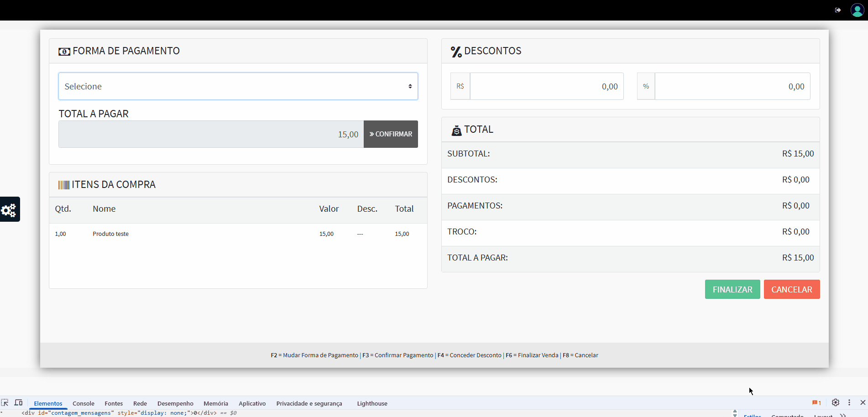Open the Rede tab
Viewport: 868px width, 417px height.
[140, 403]
